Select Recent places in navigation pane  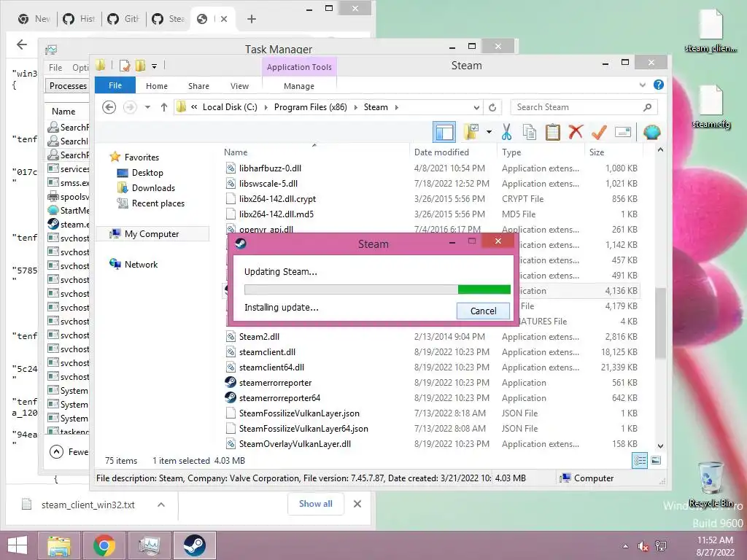(158, 203)
